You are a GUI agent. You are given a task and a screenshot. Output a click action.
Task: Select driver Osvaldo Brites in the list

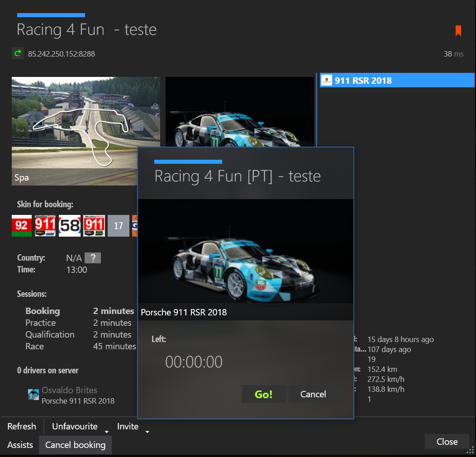[71, 395]
